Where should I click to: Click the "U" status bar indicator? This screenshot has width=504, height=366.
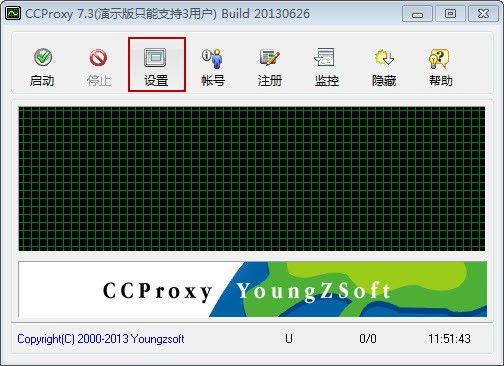[x=289, y=339]
